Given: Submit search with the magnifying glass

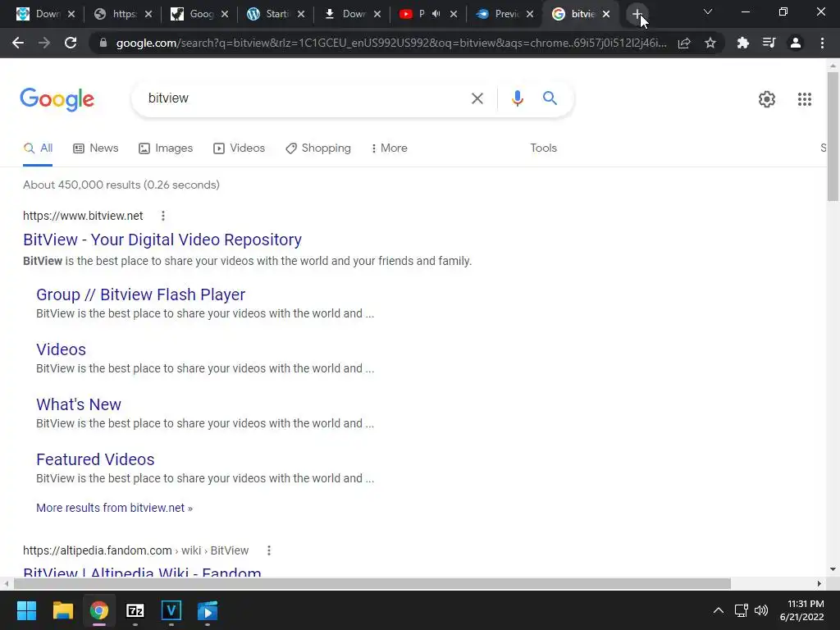Looking at the screenshot, I should [550, 98].
